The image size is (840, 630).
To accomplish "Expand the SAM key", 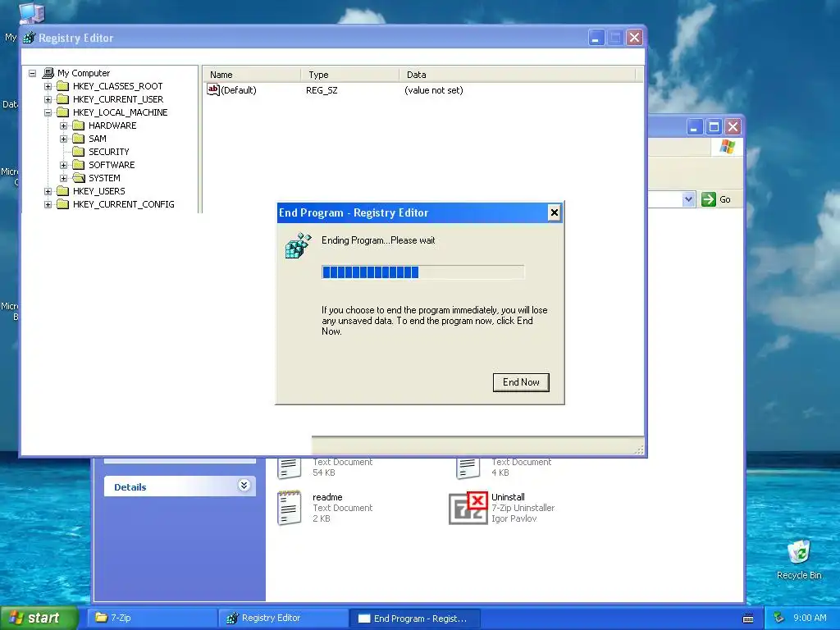I will click(x=64, y=139).
